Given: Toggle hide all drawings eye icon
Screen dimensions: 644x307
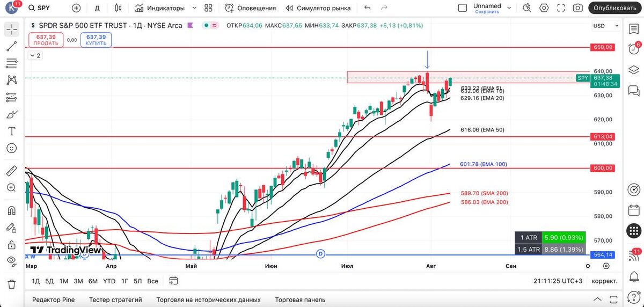Looking at the screenshot, I should pos(12,261).
